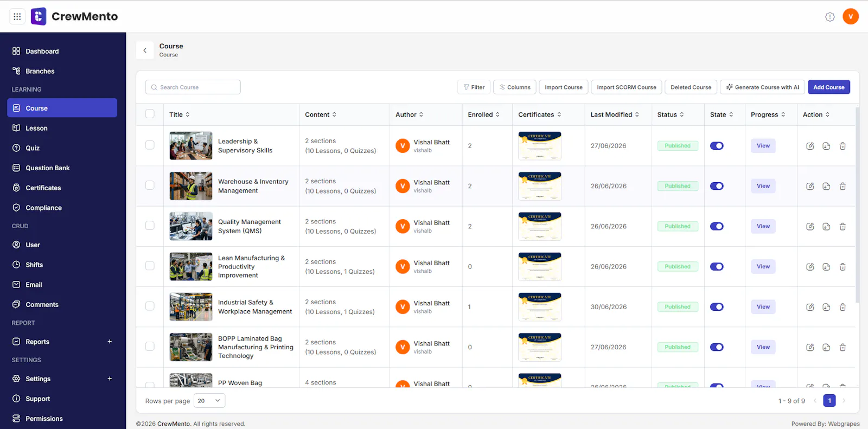The image size is (868, 429).
Task: Open the alert notification icon in header
Action: [x=829, y=17]
